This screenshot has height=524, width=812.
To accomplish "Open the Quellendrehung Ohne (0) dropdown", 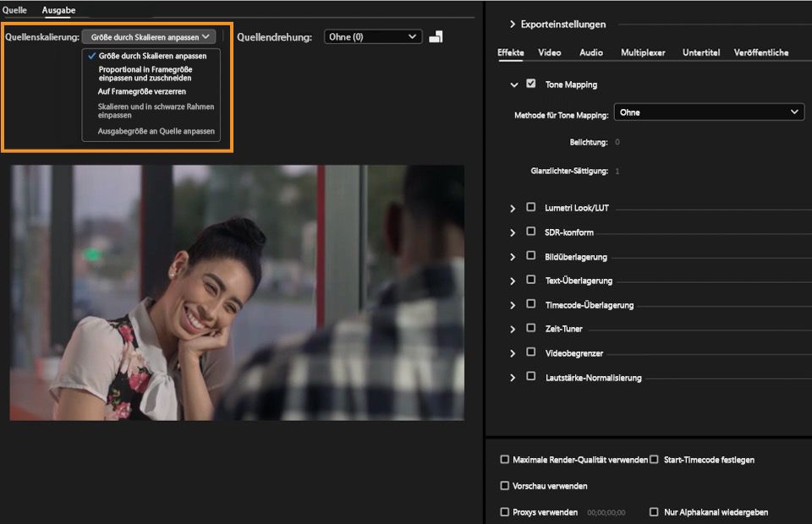I will click(373, 36).
